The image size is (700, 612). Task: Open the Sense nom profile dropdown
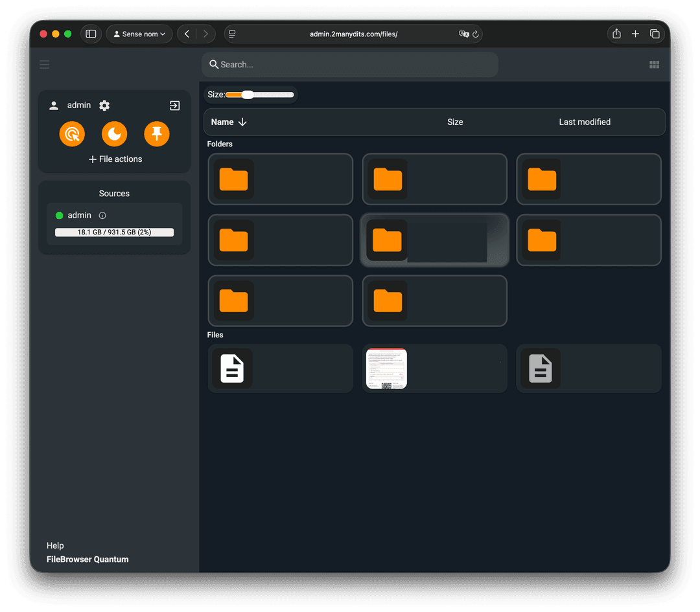click(139, 34)
